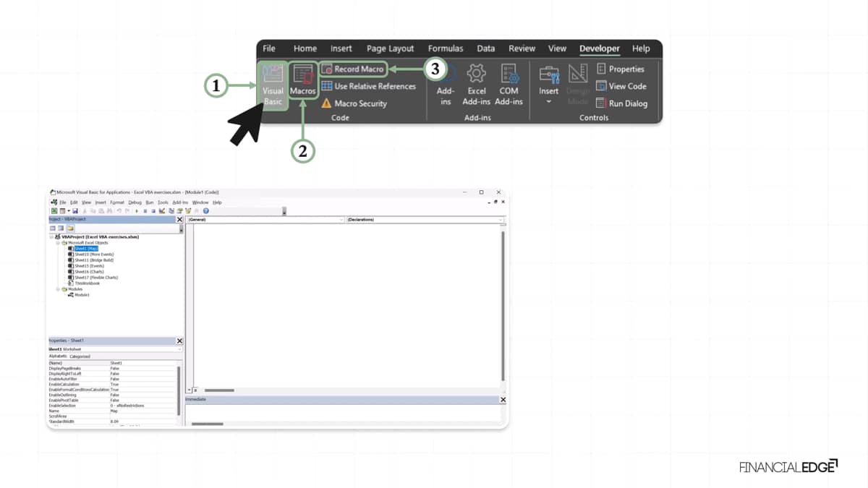Select Sheet15 (Events) tree item
This screenshot has height=488, width=868.
[x=89, y=266]
